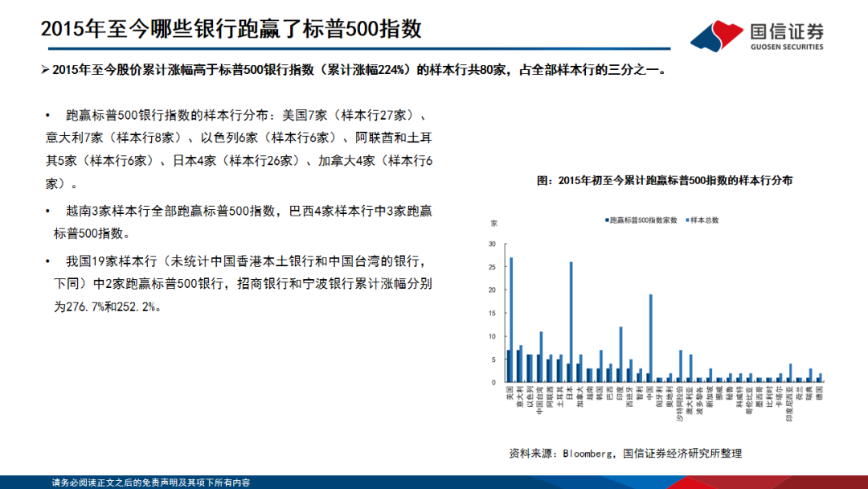The image size is (868, 489).
Task: Toggle the 跑赢标普500指数家数 legend entry
Action: [639, 220]
